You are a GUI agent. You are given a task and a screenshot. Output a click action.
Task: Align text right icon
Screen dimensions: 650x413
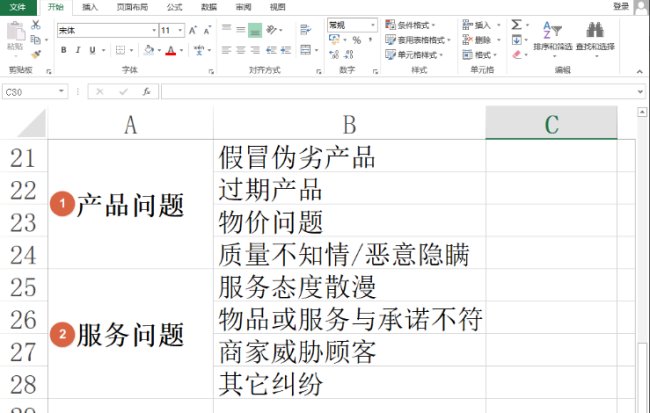click(x=255, y=50)
